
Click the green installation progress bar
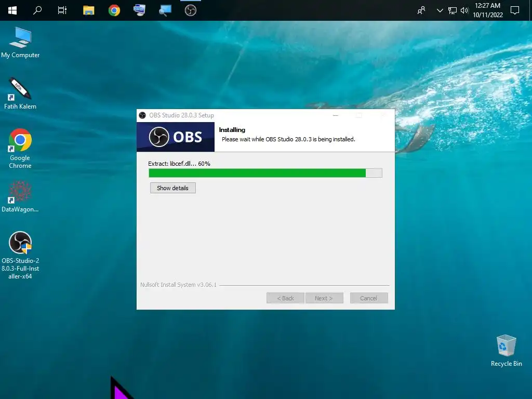point(265,173)
